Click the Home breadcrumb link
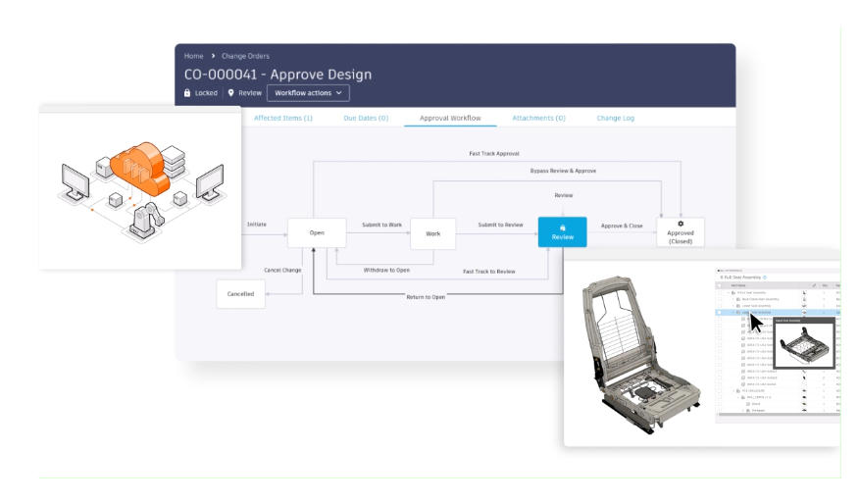The height and width of the screenshot is (504, 859). (x=193, y=56)
